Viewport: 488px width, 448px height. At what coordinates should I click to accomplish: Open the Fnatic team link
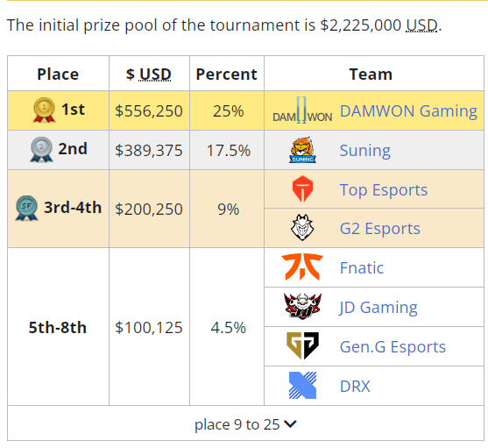pos(362,267)
